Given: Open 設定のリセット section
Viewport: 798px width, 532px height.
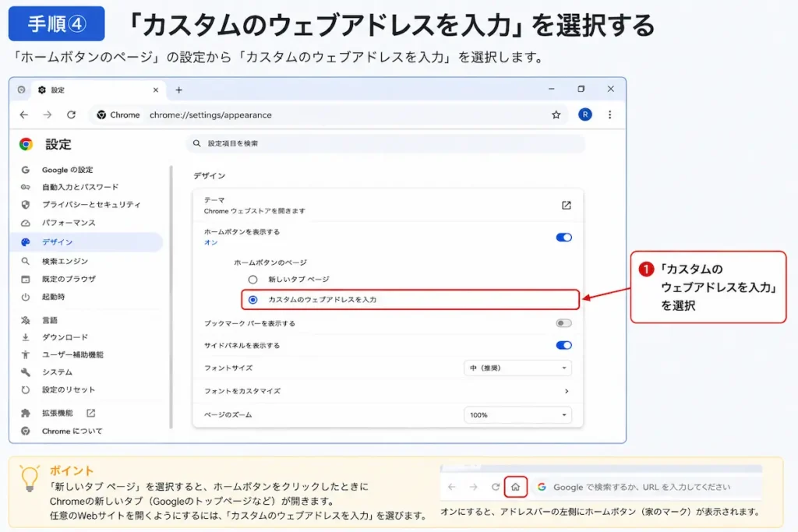Looking at the screenshot, I should (69, 389).
